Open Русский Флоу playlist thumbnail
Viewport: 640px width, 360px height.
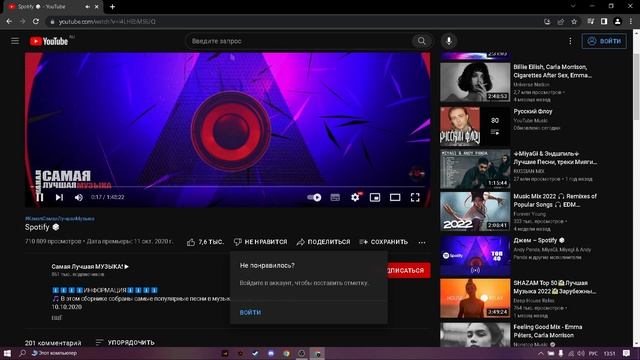coord(475,126)
